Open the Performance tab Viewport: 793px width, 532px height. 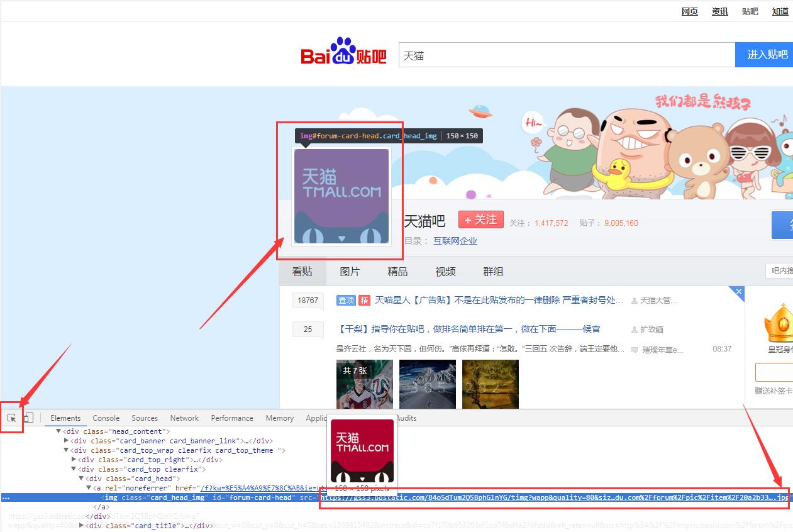232,418
